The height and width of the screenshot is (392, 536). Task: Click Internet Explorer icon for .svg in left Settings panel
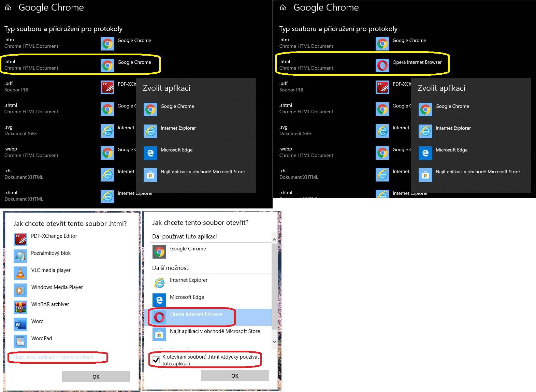click(x=107, y=131)
